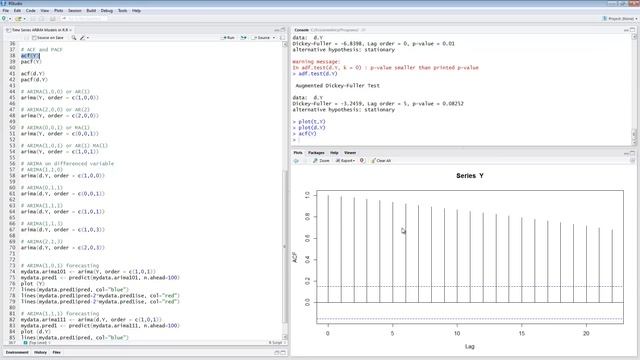Screen dimensions: 640x360
Task: Click the Run button
Action: tap(228, 38)
